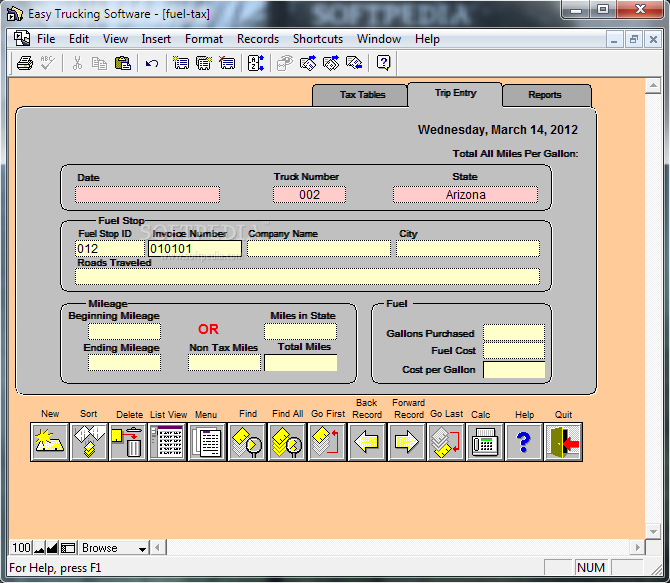670x583 pixels.
Task: Click the Back Record left arrow
Action: tap(367, 442)
